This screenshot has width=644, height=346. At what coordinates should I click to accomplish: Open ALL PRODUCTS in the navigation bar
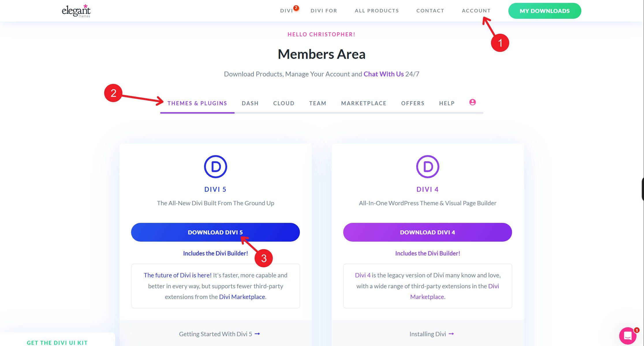pyautogui.click(x=377, y=11)
